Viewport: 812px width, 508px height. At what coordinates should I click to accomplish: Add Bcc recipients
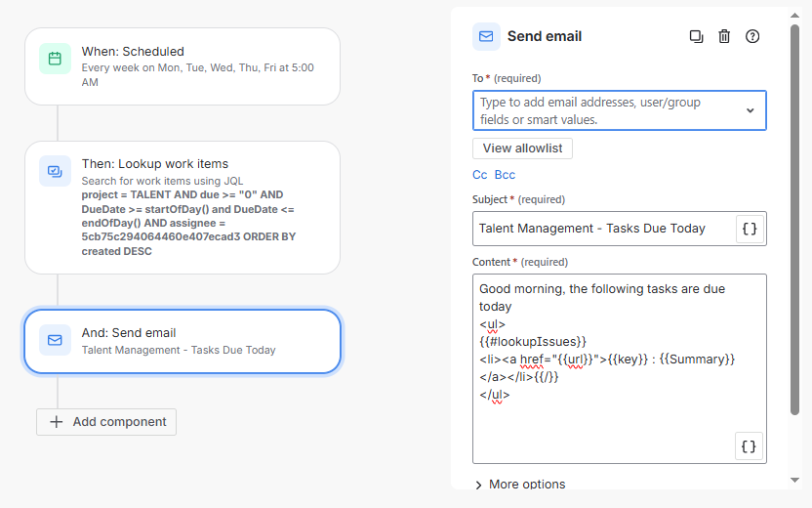[505, 175]
